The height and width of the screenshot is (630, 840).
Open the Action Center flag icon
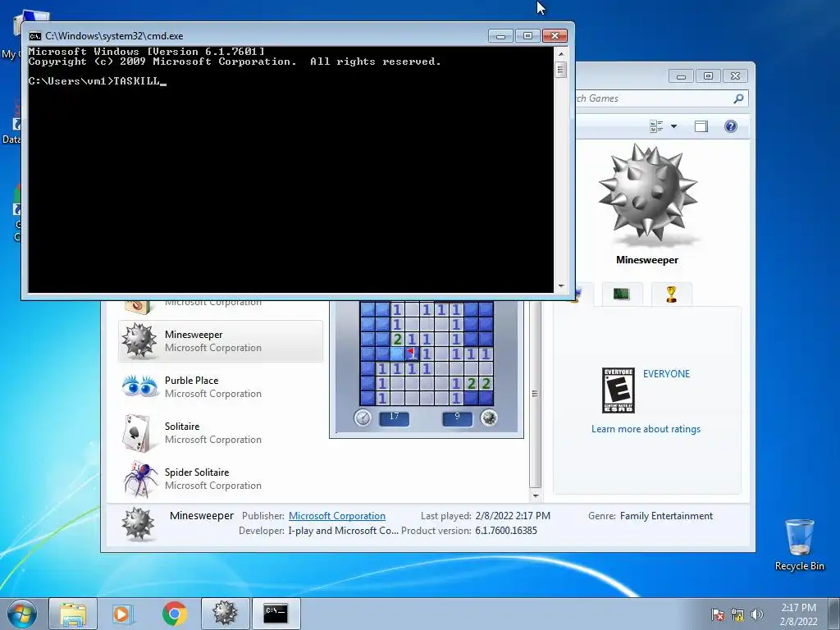click(x=718, y=615)
